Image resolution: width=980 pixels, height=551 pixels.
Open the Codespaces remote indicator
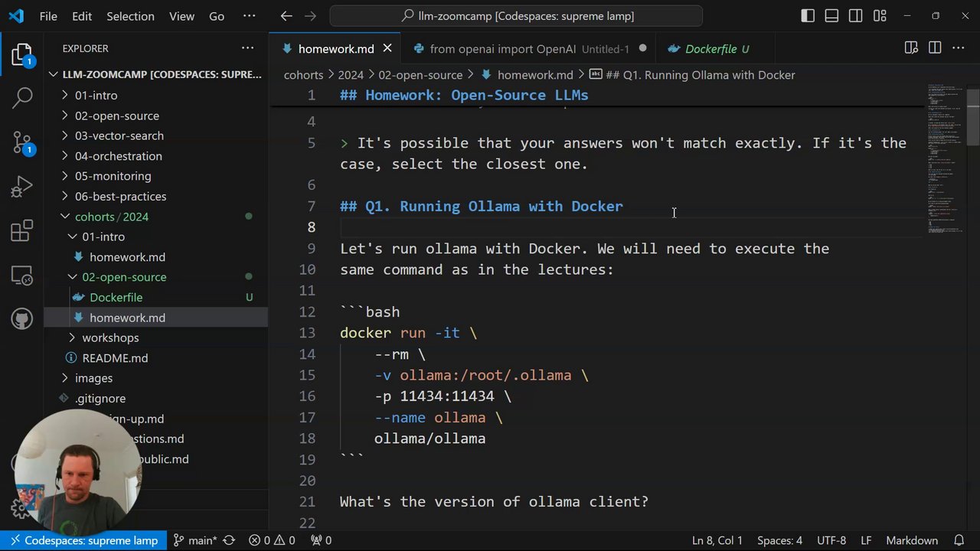coord(83,540)
